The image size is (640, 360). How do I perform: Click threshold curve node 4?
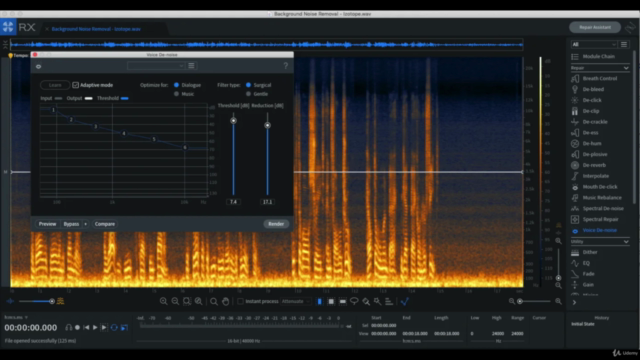[x=124, y=133]
